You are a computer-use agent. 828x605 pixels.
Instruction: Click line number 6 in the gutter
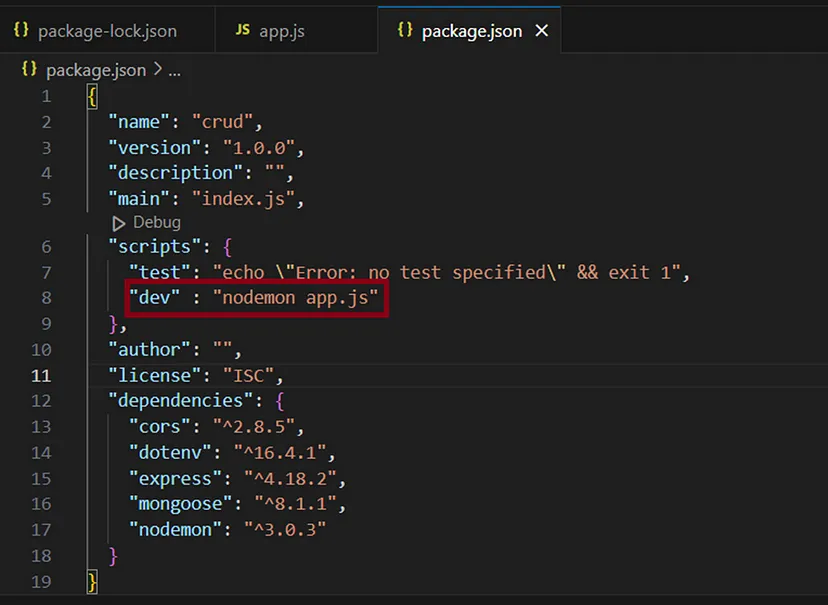coord(46,247)
